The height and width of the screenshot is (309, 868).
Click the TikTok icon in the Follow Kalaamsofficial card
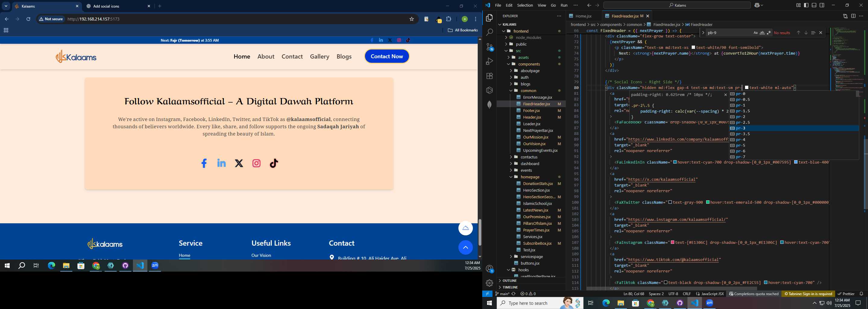tap(274, 163)
